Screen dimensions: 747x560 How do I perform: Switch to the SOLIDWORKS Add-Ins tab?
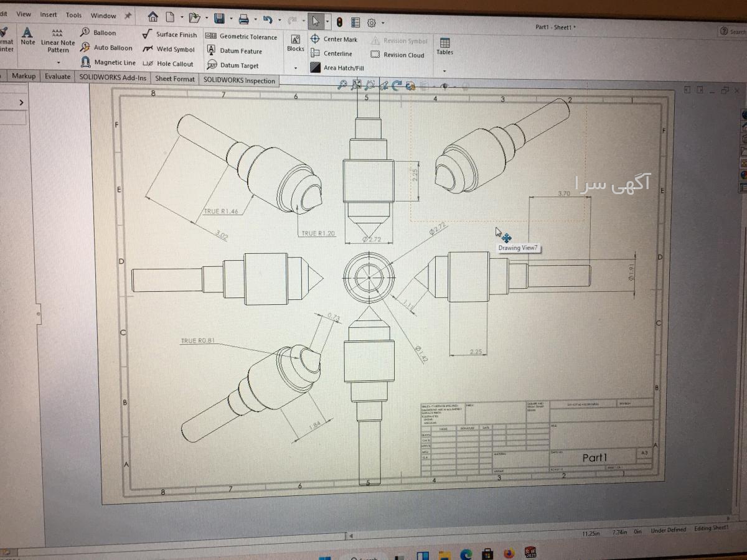point(113,78)
